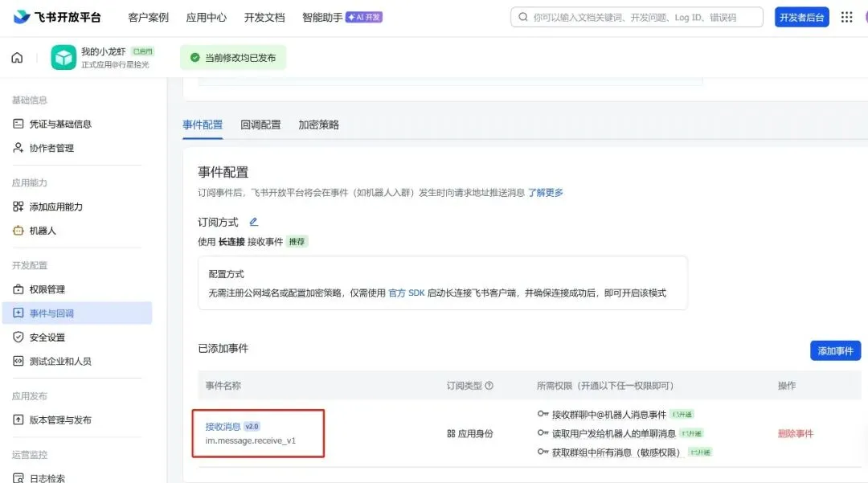
Task: Click the search magnifier icon
Action: [523, 17]
